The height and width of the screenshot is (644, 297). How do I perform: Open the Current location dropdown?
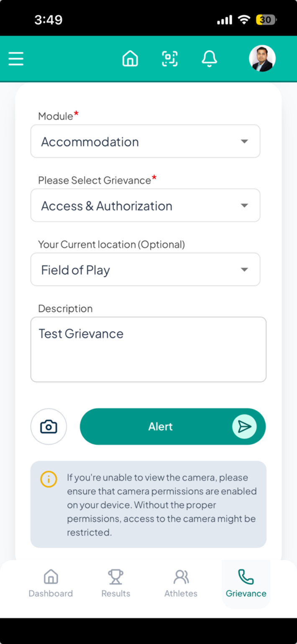point(145,270)
